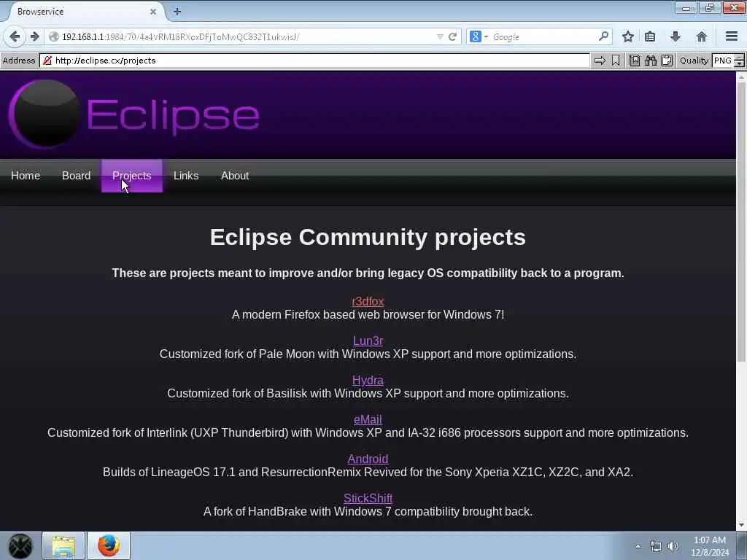The height and width of the screenshot is (560, 747).
Task: Open the About navigation item
Action: point(235,176)
